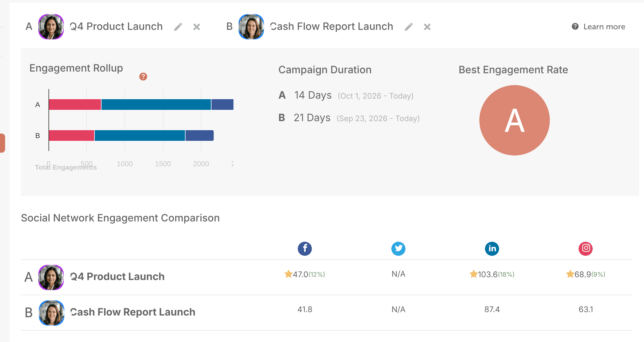Remove Q4 Product Launch with its X icon

pyautogui.click(x=197, y=27)
